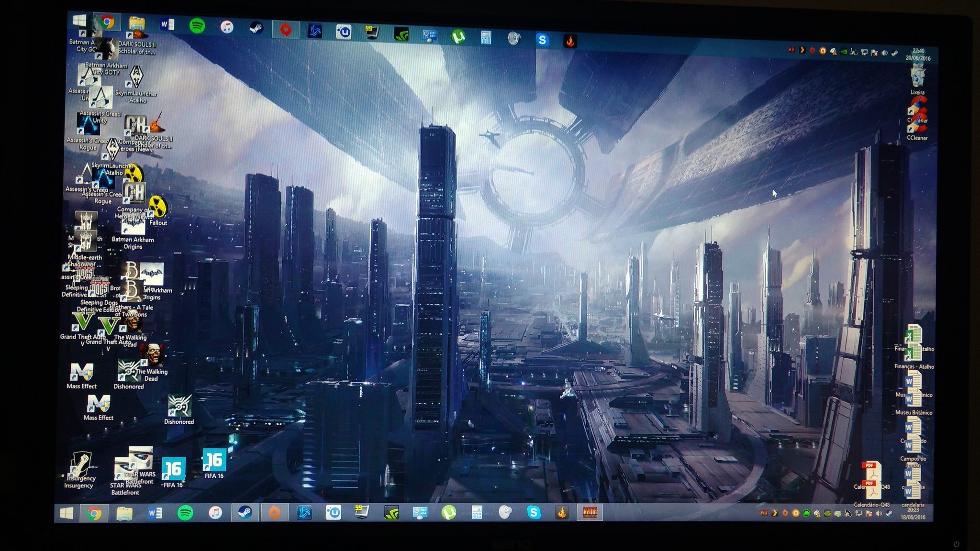Open the red Origin icon in top taskbar
Image resolution: width=980 pixels, height=551 pixels.
286,30
